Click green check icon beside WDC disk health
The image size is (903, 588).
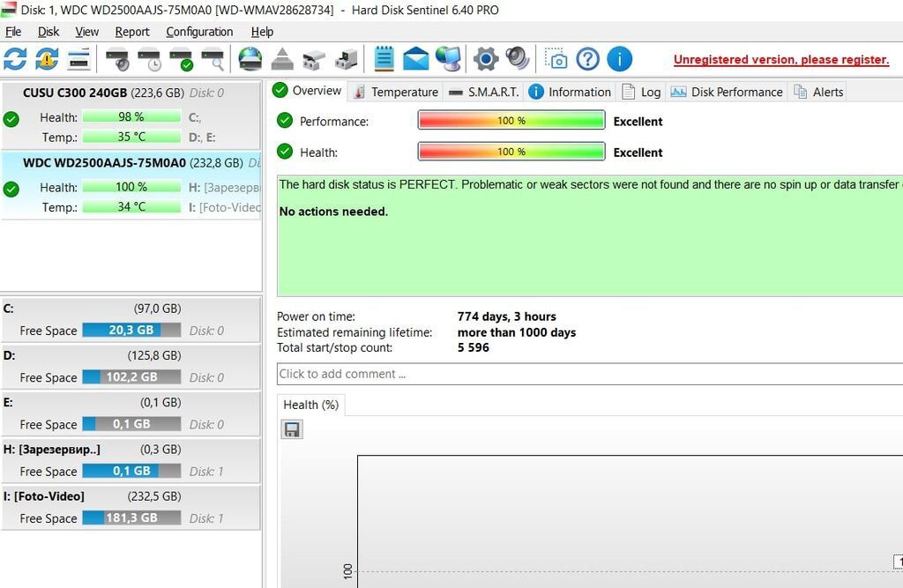coord(11,189)
